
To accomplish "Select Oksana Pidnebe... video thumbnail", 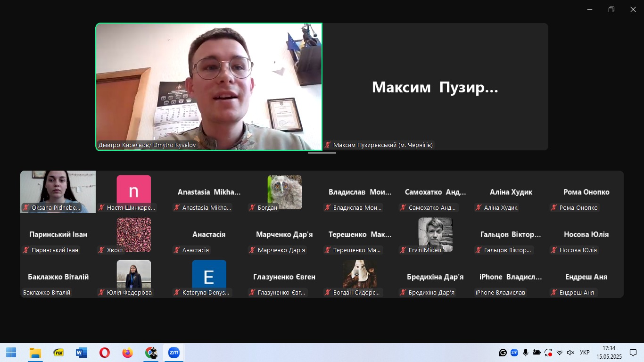I will click(x=58, y=191).
